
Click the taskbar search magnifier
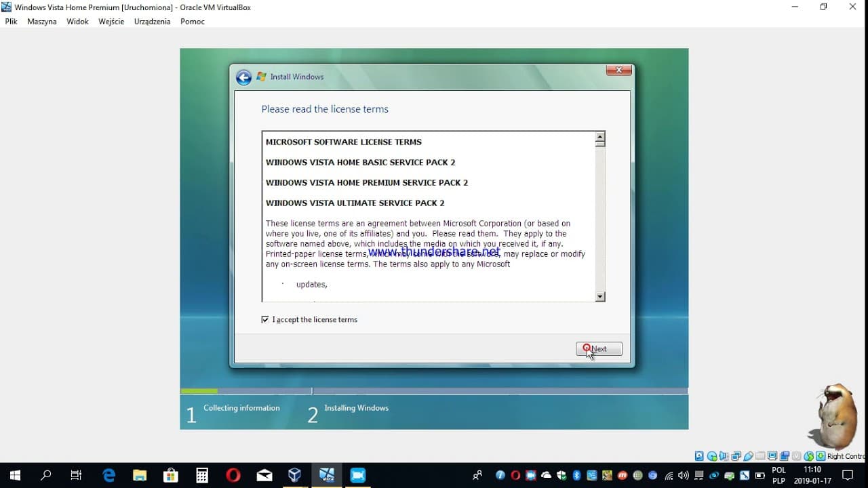tap(45, 475)
